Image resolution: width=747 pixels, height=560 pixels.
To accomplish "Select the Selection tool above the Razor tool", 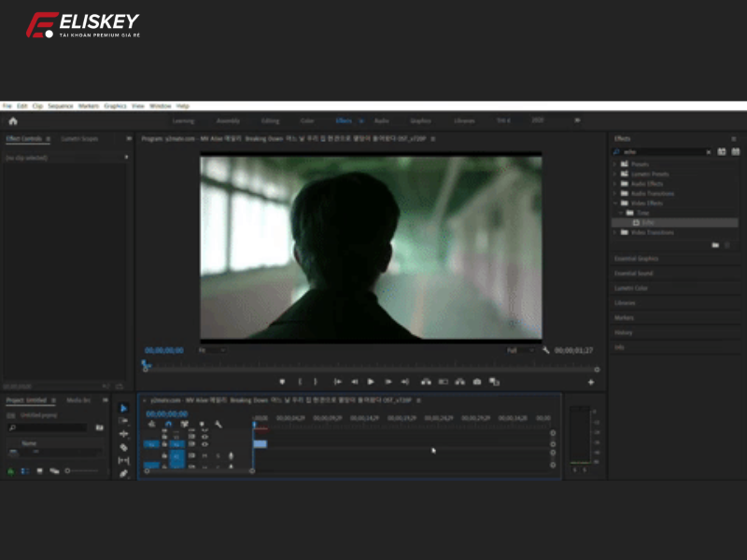I will pos(123,408).
